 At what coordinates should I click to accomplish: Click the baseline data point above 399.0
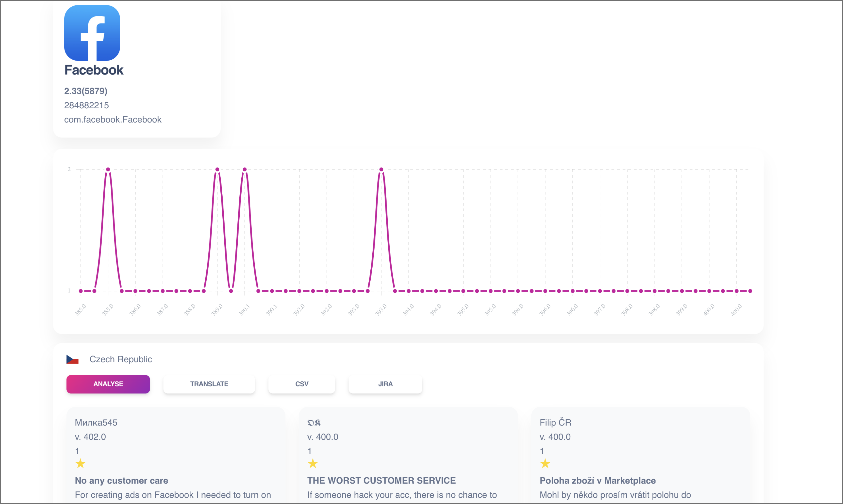(682, 291)
